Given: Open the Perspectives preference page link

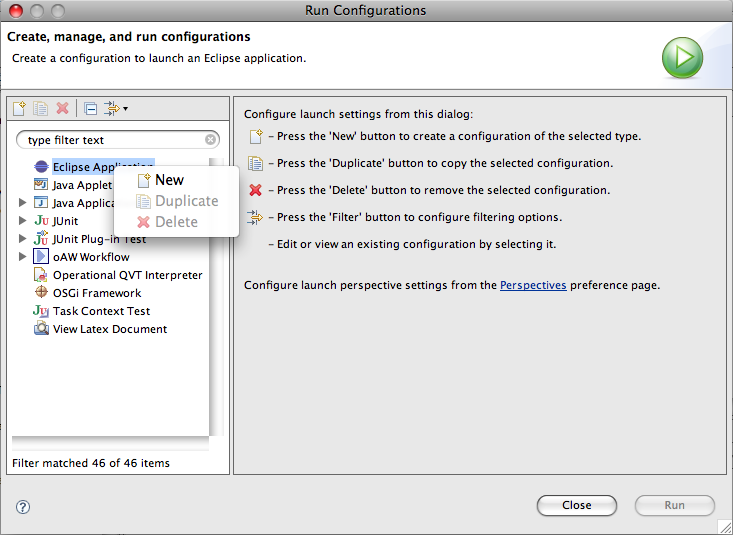Looking at the screenshot, I should click(533, 285).
